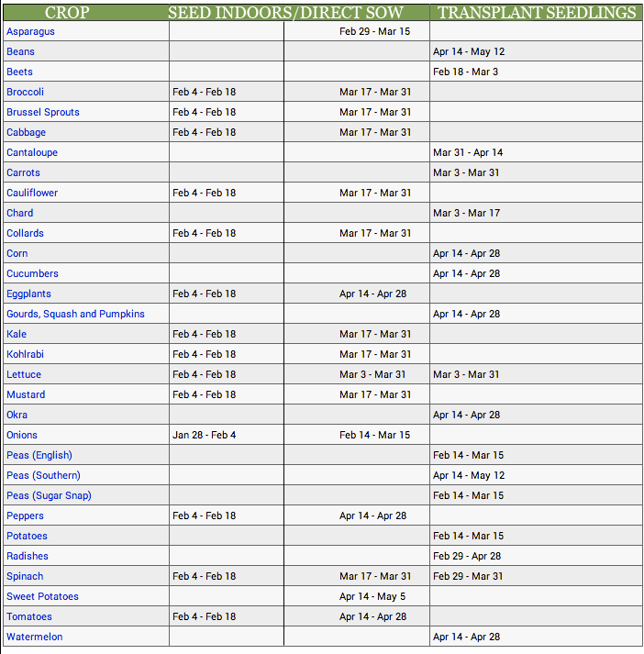Click the Beans link
Screen dimensions: 644x654
point(20,51)
